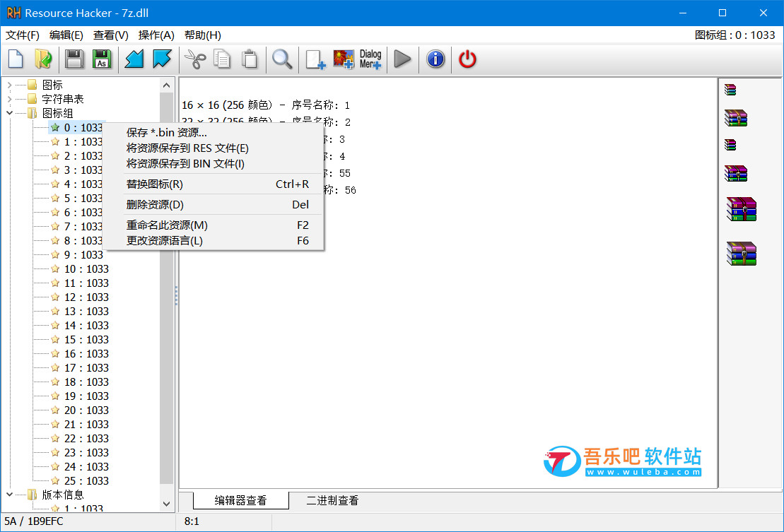Select the 图标 folder in tree
784x532 pixels.
(52, 85)
